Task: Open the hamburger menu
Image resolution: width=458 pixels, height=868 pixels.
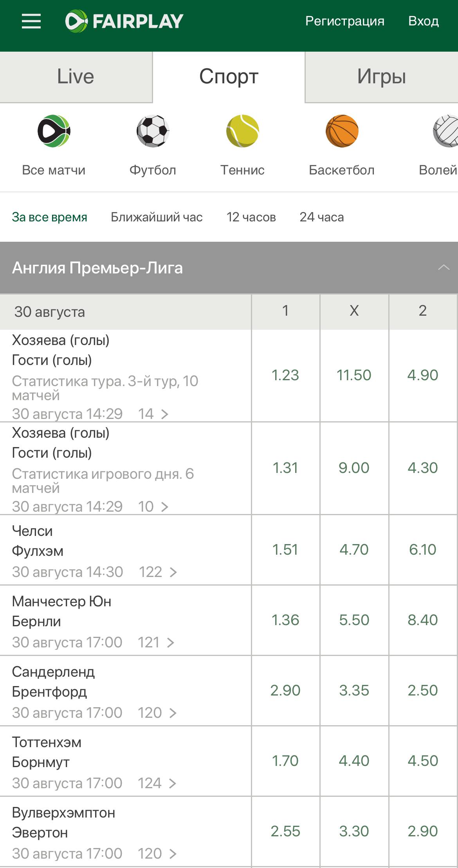Action: pyautogui.click(x=31, y=21)
